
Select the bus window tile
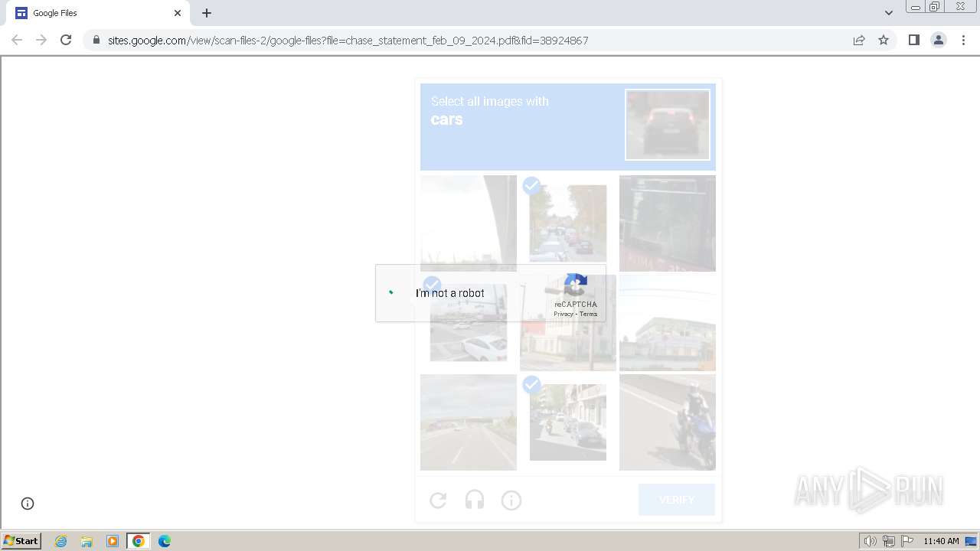click(668, 223)
